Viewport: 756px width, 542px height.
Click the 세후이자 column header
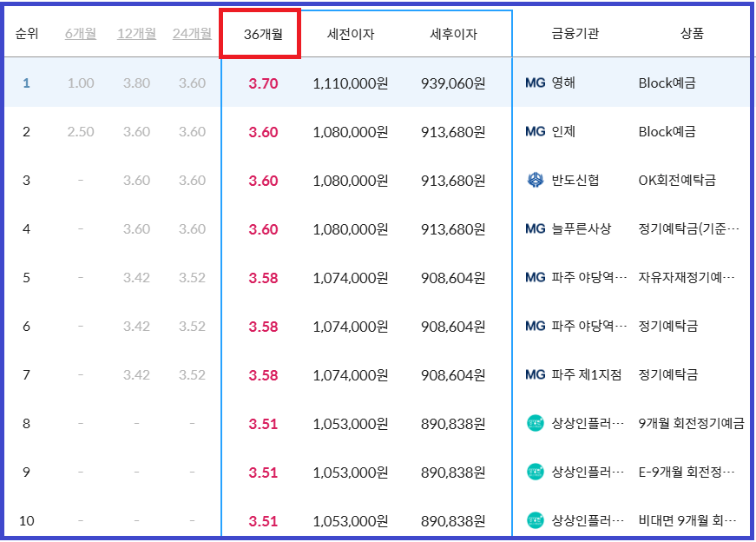[x=453, y=34]
